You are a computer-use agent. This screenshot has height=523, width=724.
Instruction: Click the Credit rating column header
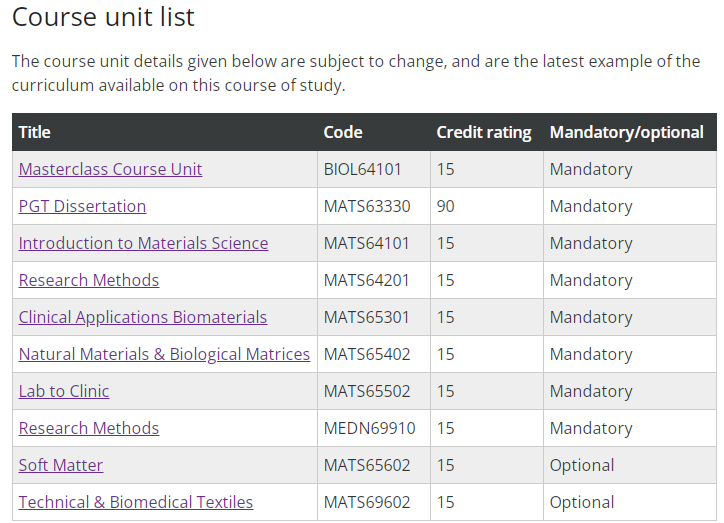click(484, 132)
